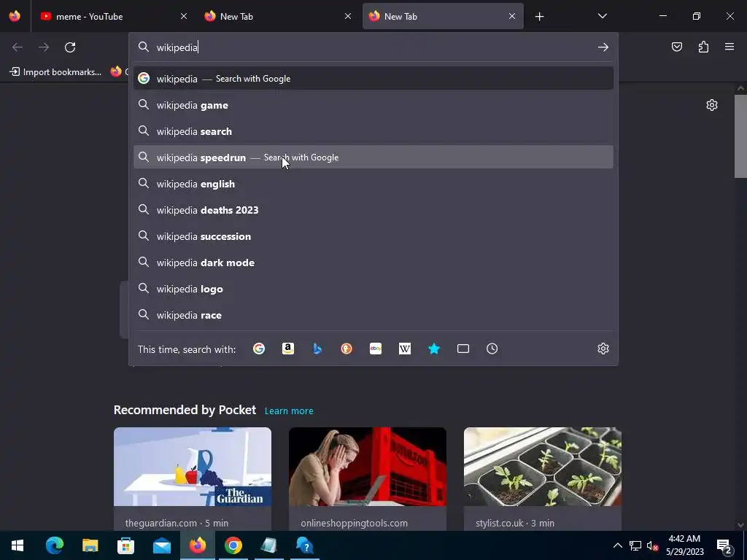The width and height of the screenshot is (747, 560).
Task: Open the Extensions puzzle icon
Action: pyautogui.click(x=703, y=47)
